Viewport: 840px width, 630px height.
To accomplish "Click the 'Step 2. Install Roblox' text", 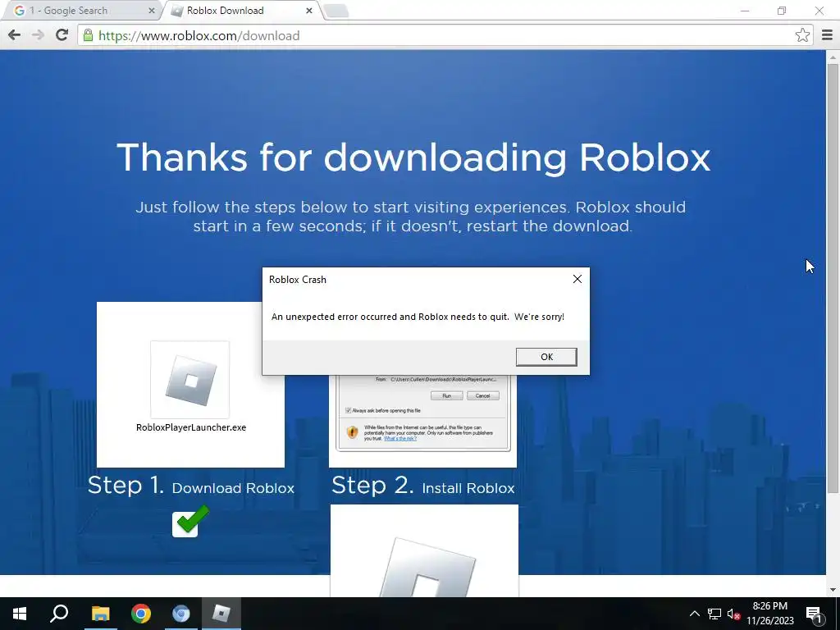I will pyautogui.click(x=423, y=486).
